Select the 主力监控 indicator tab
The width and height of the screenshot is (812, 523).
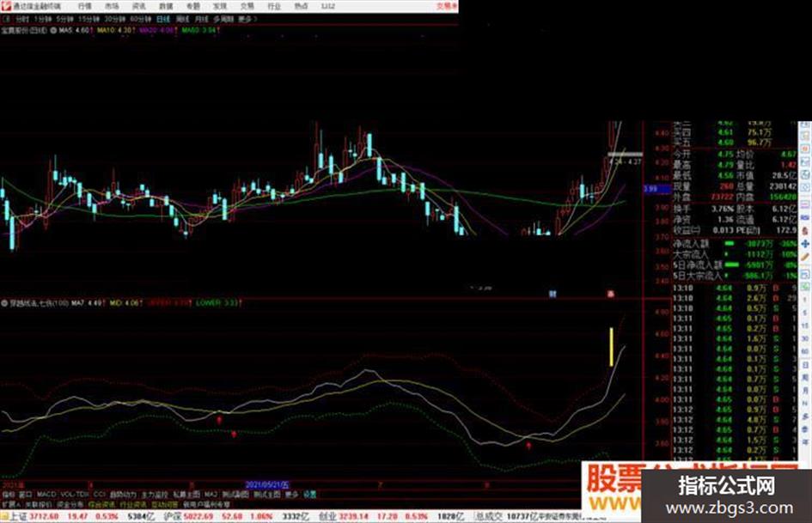pyautogui.click(x=155, y=495)
